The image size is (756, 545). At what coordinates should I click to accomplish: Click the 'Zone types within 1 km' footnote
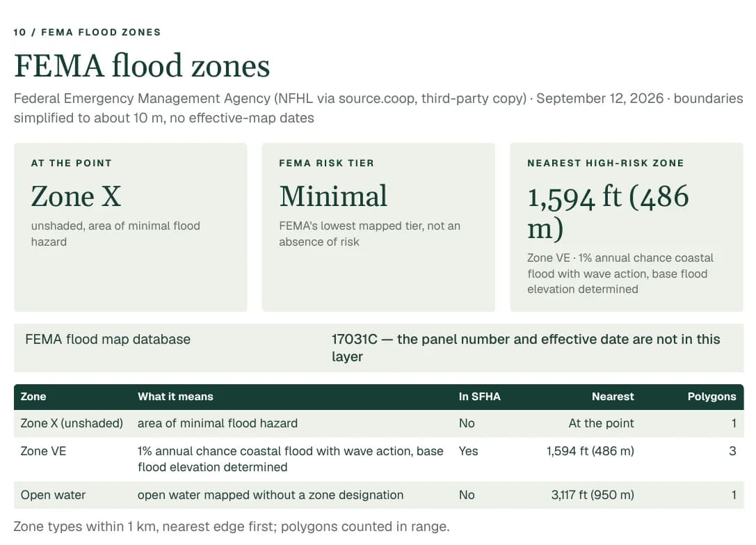(232, 527)
